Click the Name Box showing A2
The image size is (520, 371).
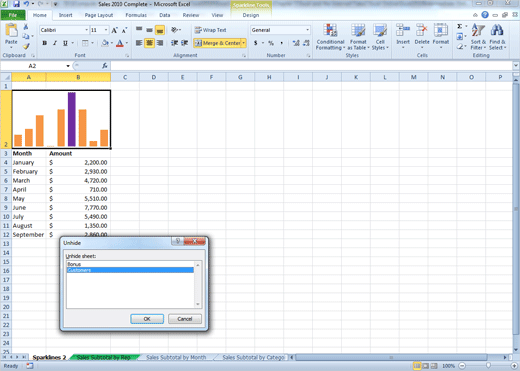(32, 66)
